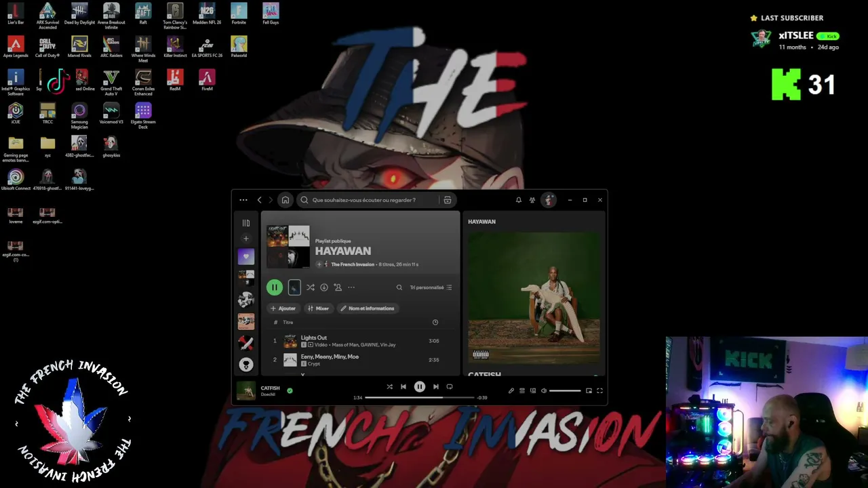Select the Fall Guys desktop shortcut

[x=271, y=14]
